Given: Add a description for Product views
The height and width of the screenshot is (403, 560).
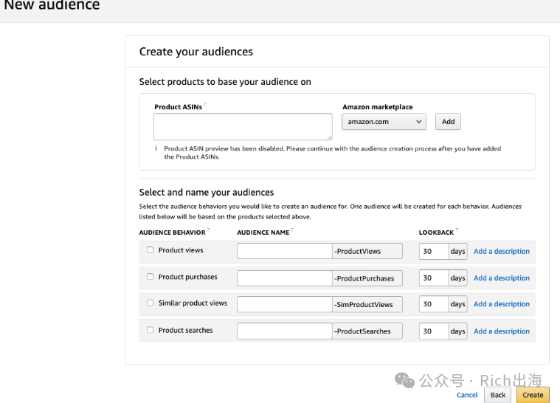Looking at the screenshot, I should click(501, 251).
